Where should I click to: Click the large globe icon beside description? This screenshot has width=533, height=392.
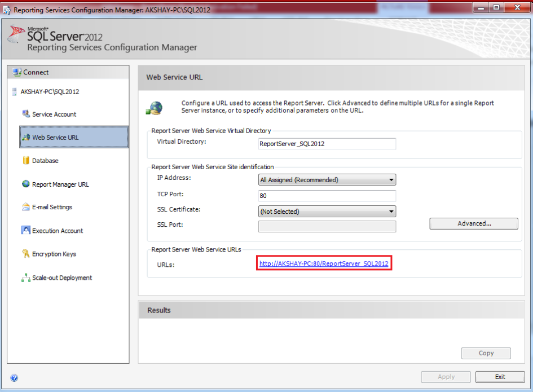click(x=155, y=108)
